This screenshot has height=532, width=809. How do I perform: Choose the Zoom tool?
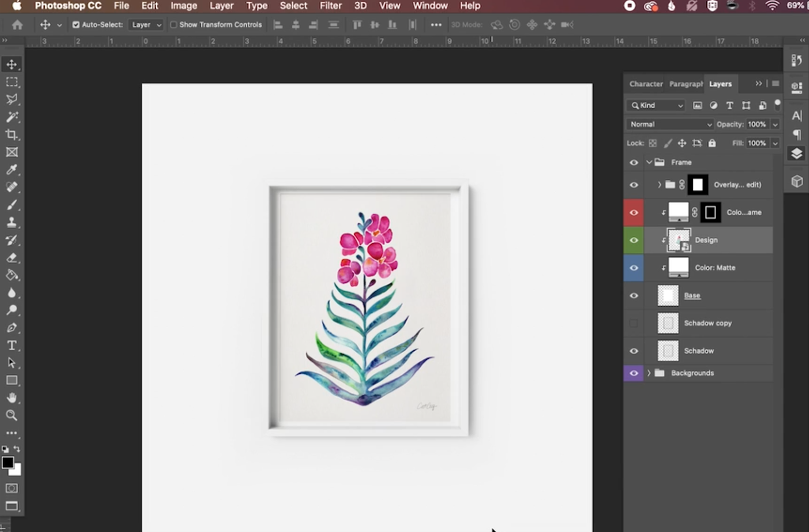[x=12, y=416]
